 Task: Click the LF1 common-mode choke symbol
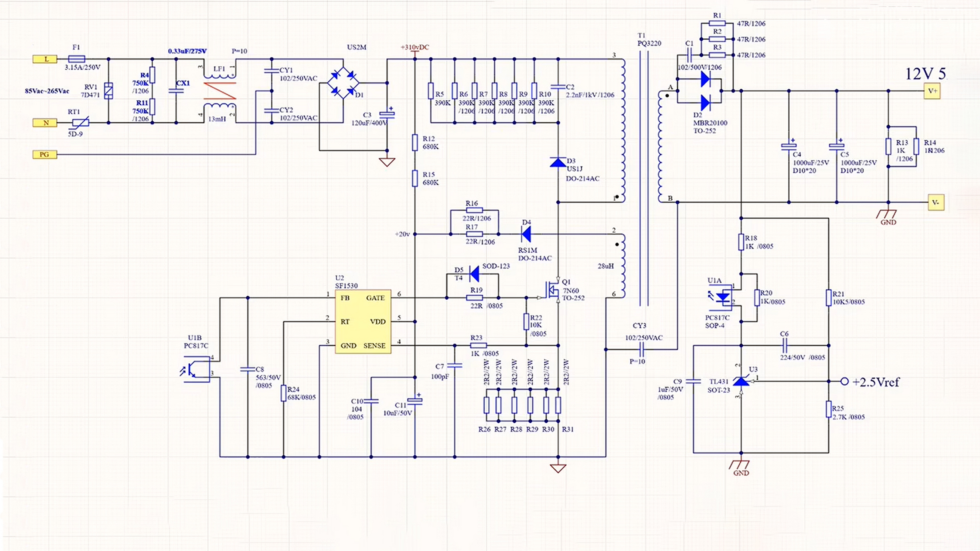[x=220, y=91]
